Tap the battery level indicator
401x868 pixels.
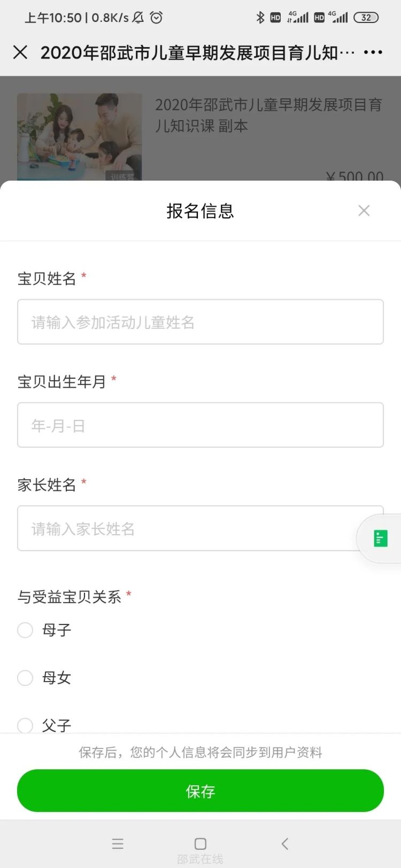(366, 18)
